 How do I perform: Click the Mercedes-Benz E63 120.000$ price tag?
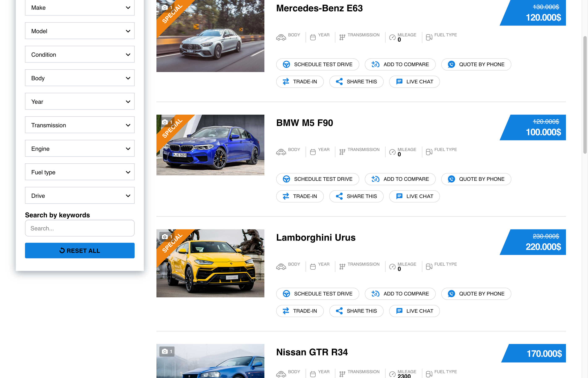coord(533,13)
